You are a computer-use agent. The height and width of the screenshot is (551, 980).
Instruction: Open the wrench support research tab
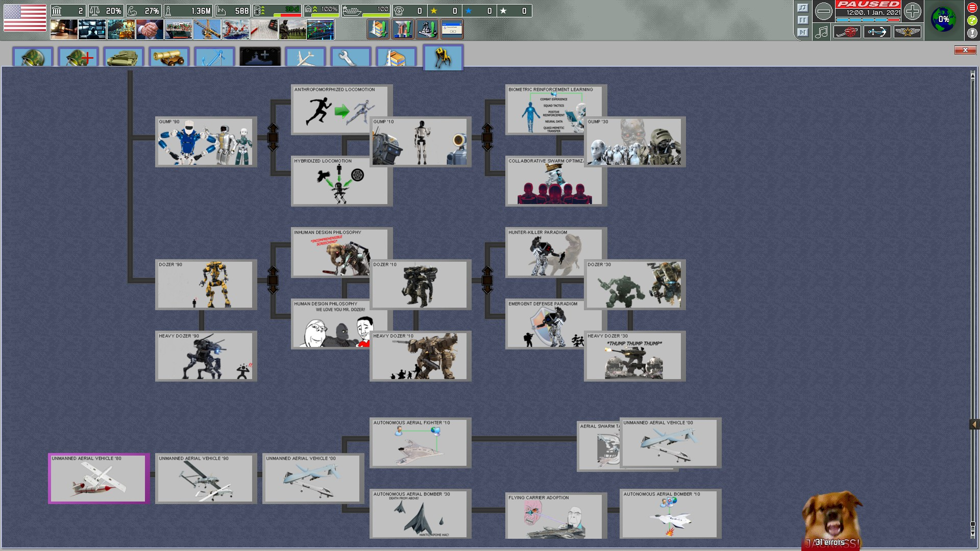point(351,57)
